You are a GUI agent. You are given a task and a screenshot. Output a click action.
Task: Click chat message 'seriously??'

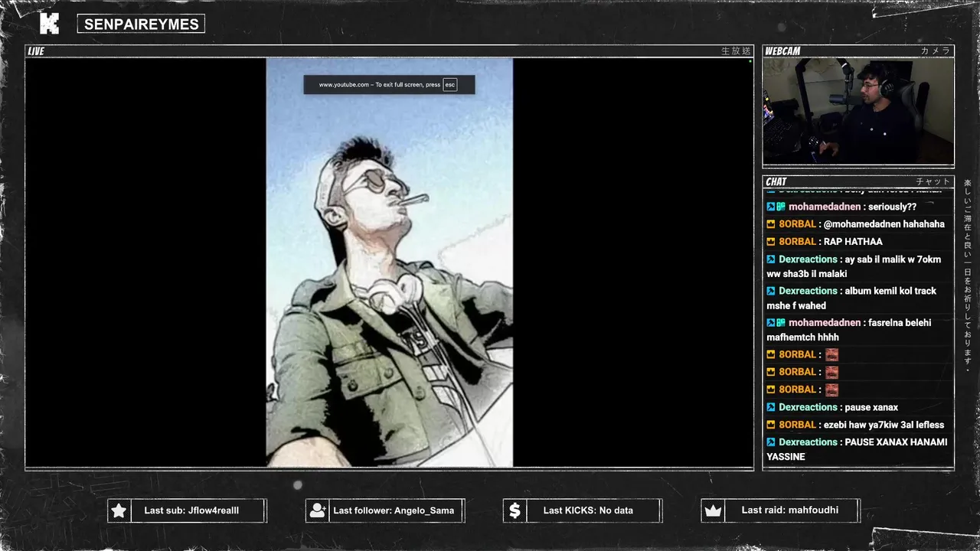(892, 207)
